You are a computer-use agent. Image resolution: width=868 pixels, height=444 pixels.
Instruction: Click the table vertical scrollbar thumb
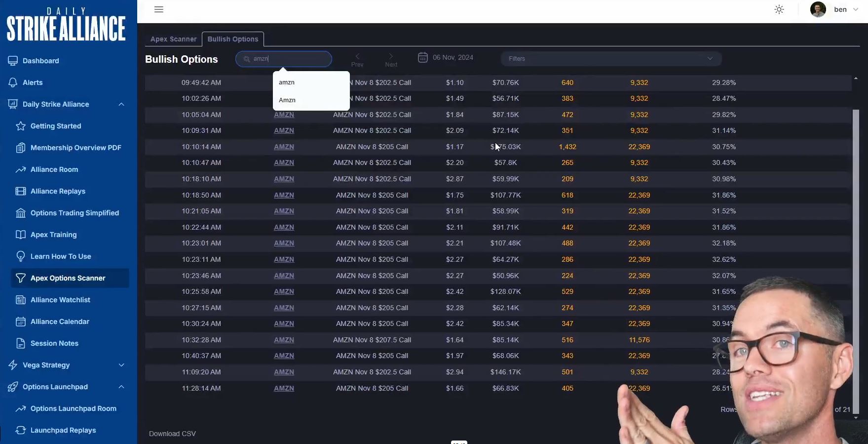pos(856,261)
